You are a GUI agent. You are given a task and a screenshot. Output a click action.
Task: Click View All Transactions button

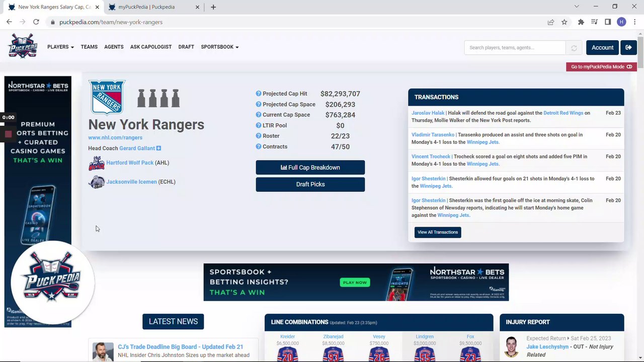coord(438,232)
